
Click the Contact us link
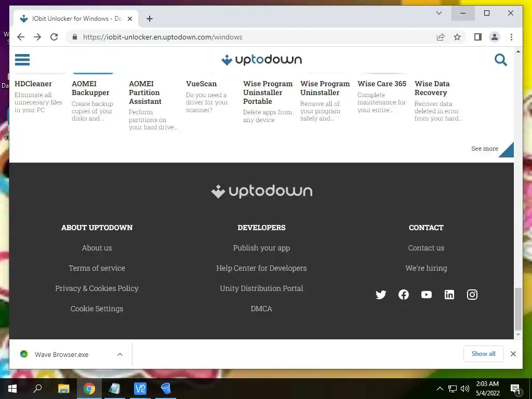[426, 248]
